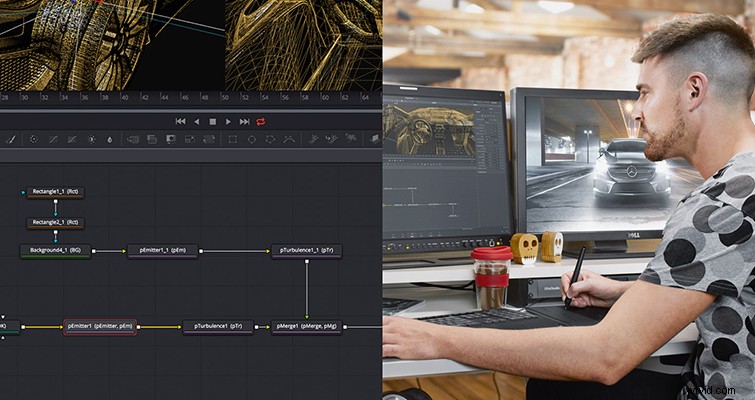
Task: Select the pTurbulence1 (pTr) node
Action: [218, 327]
